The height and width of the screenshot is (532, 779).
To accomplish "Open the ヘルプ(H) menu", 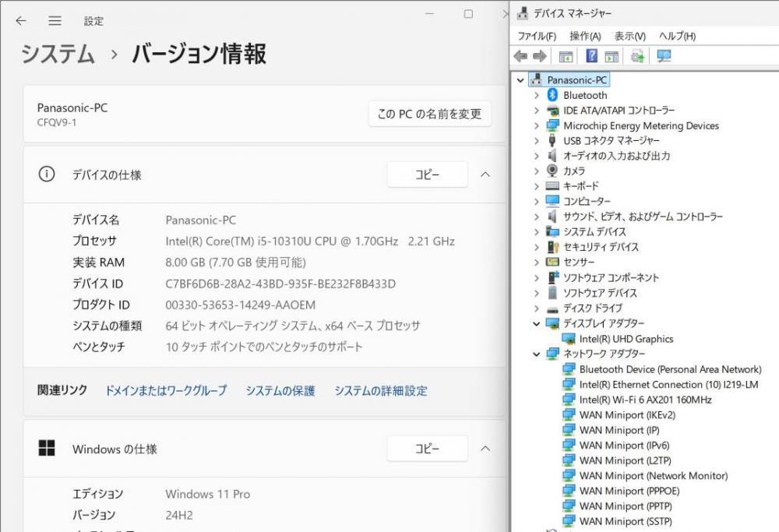I will 677,37.
